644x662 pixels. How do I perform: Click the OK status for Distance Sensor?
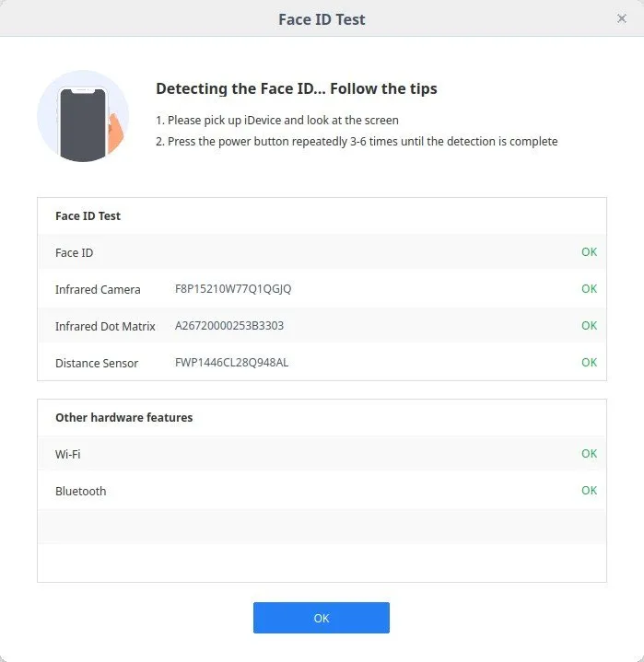pyautogui.click(x=589, y=362)
